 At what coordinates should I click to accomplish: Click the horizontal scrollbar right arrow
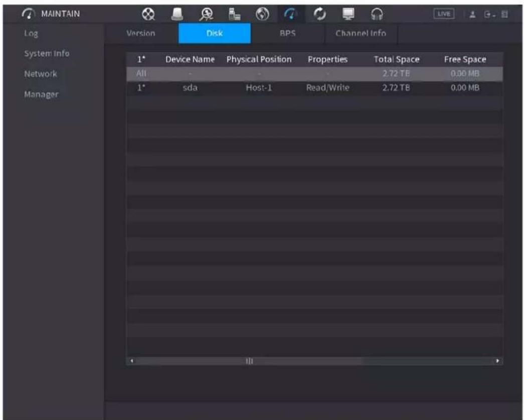497,361
